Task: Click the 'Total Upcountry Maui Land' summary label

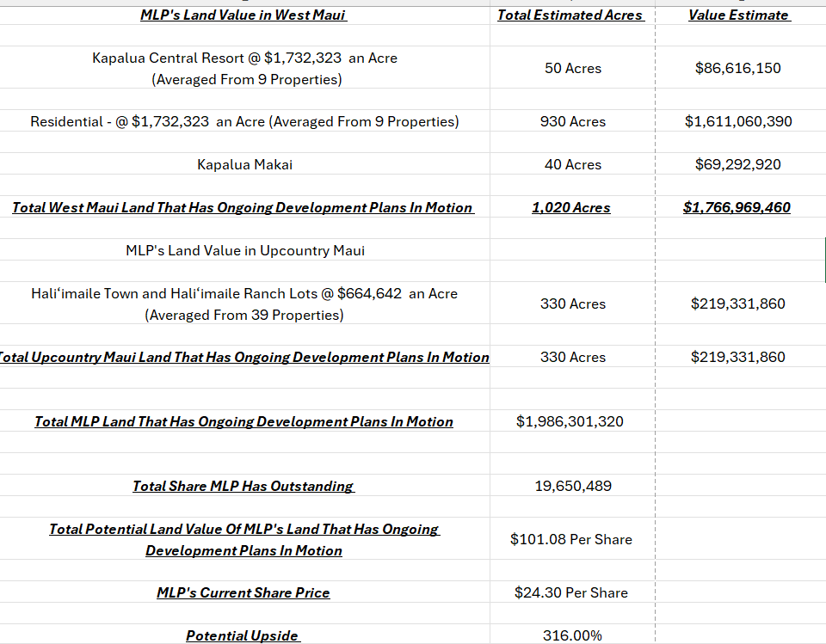Action: pyautogui.click(x=243, y=357)
